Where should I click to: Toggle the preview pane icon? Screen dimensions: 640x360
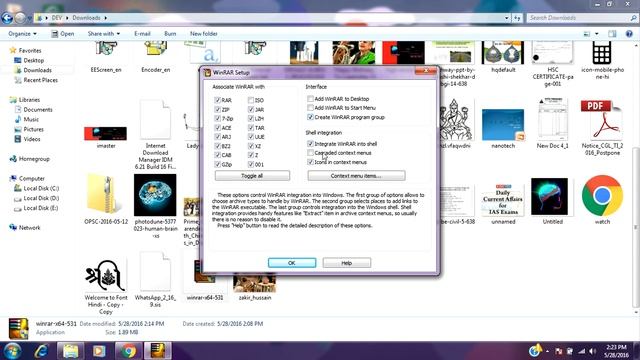612,34
